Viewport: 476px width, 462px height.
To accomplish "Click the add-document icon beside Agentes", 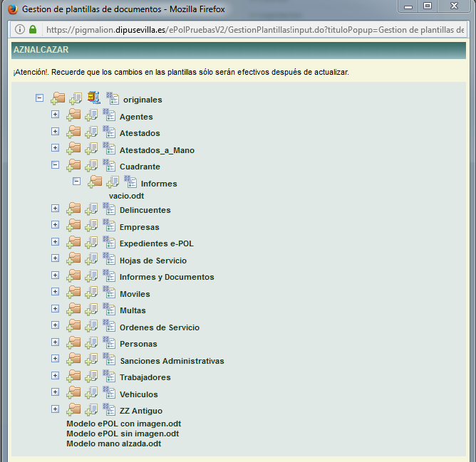I will click(x=91, y=115).
